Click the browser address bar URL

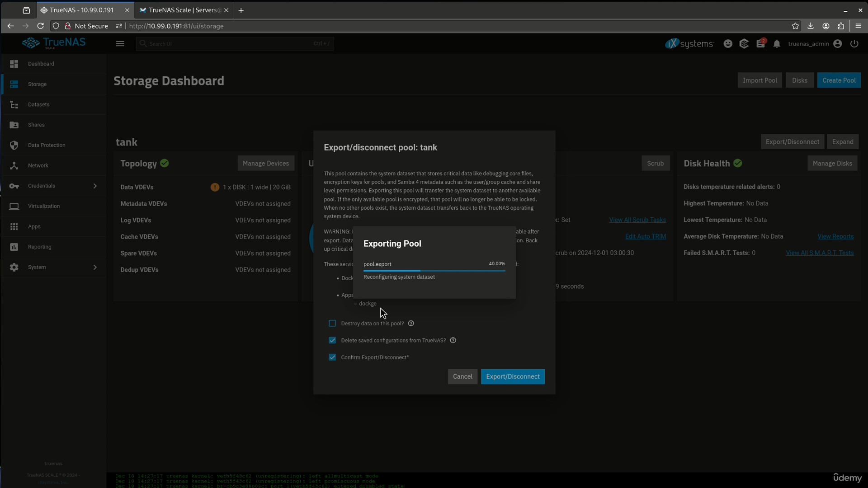click(176, 26)
